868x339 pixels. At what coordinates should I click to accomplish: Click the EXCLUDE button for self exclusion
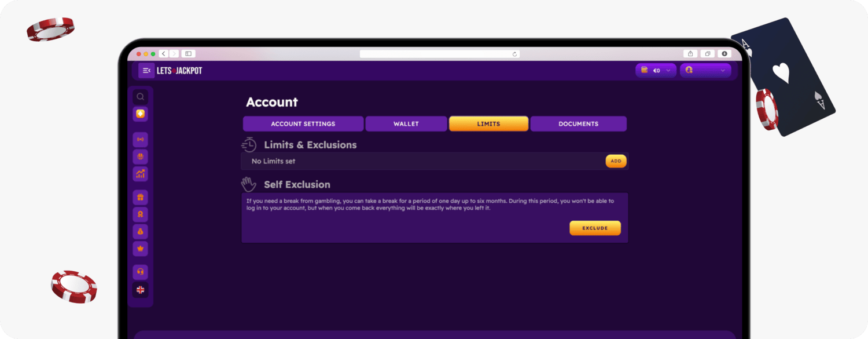pyautogui.click(x=595, y=228)
